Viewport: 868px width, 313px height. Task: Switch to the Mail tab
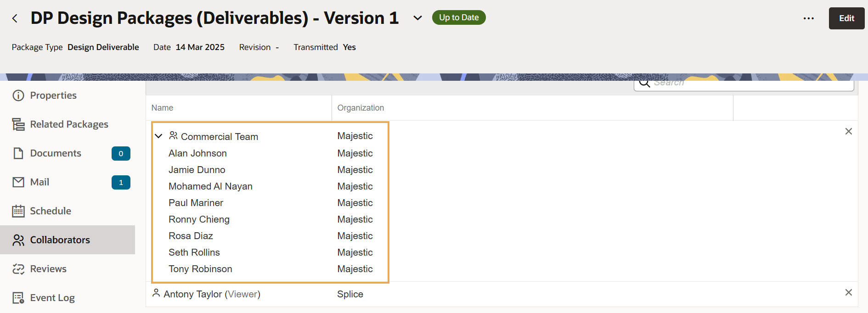point(40,182)
